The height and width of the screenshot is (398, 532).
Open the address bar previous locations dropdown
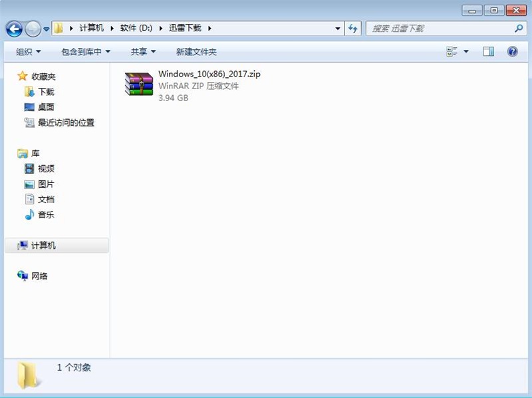(338, 29)
